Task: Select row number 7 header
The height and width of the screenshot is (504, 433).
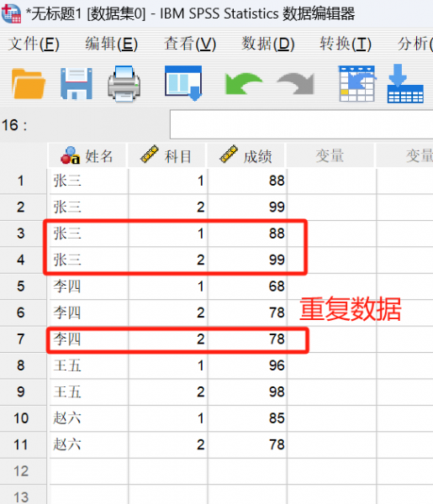Action: pyautogui.click(x=21, y=339)
